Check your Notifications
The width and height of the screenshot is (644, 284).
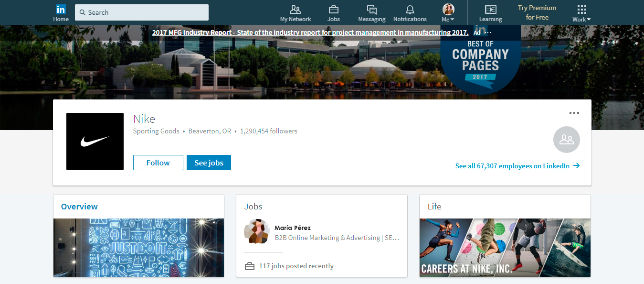410,12
